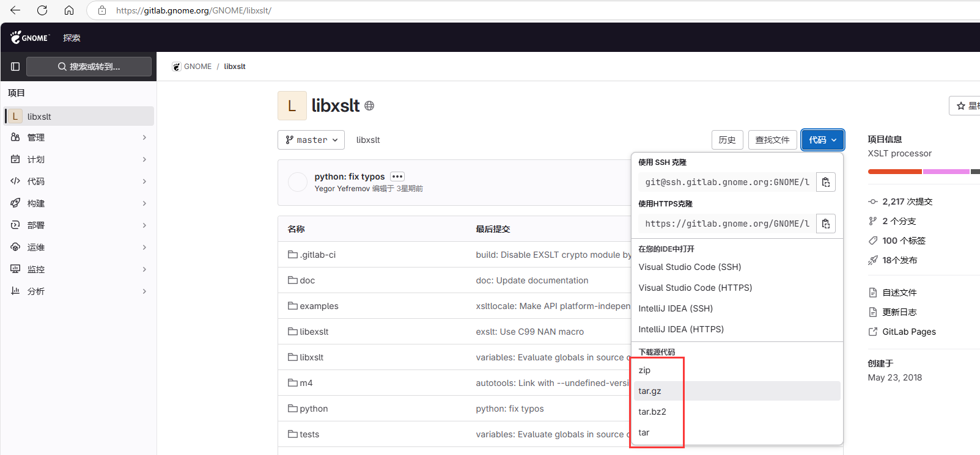The image size is (980, 455).
Task: Expand the commit message ellipsis
Action: 397,177
